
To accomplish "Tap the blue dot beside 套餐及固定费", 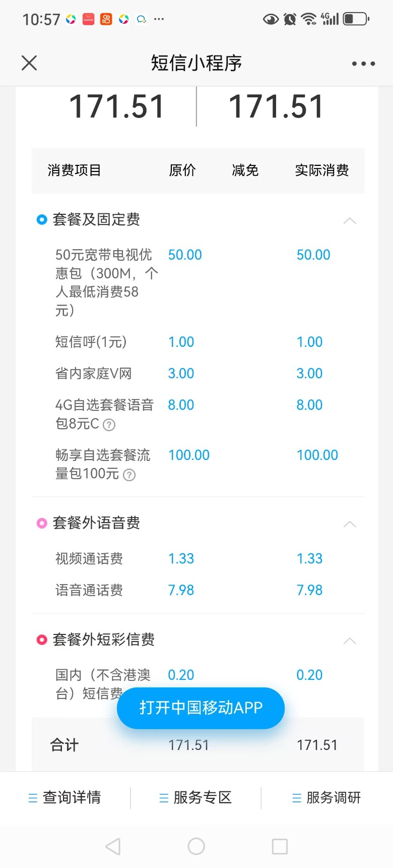I will pos(42,220).
